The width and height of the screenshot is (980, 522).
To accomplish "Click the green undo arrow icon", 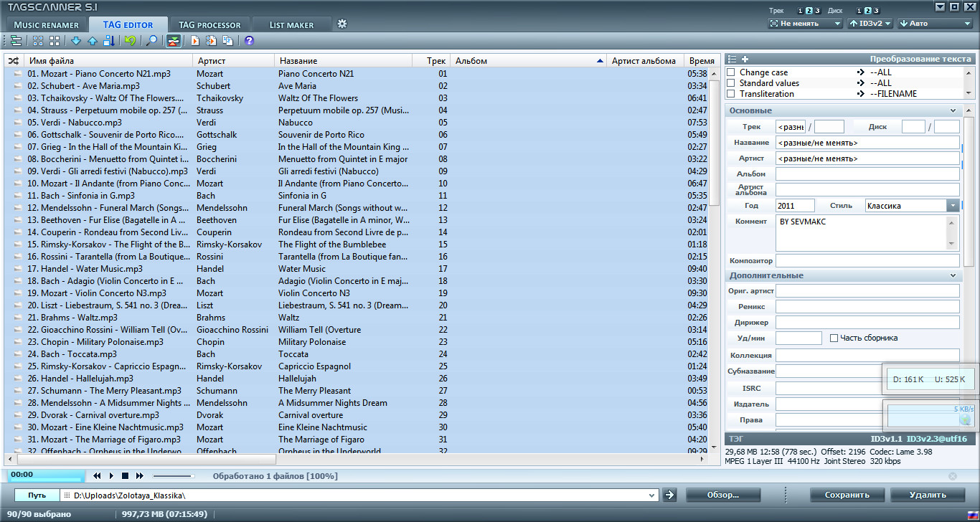I will point(130,41).
